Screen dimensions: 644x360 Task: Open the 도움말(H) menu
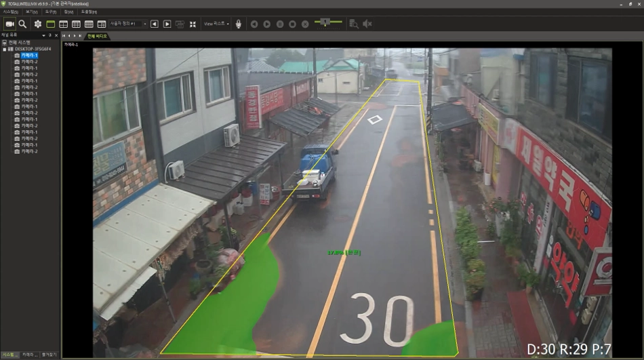coord(89,12)
